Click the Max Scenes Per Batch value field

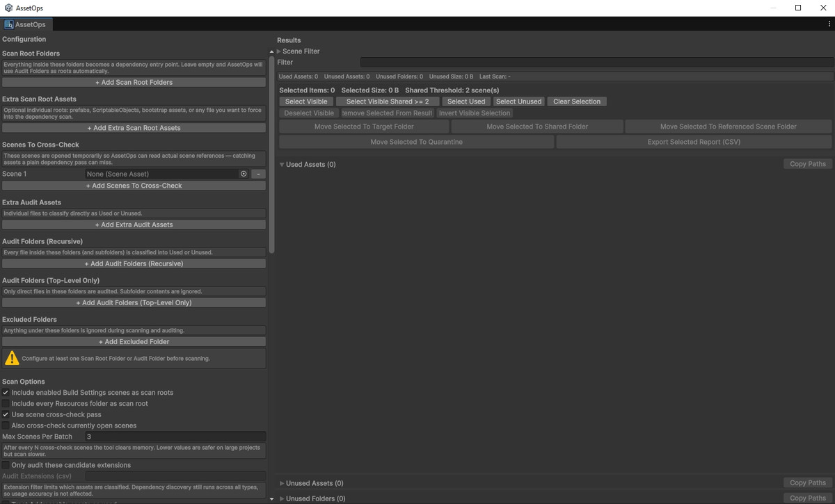coord(175,437)
